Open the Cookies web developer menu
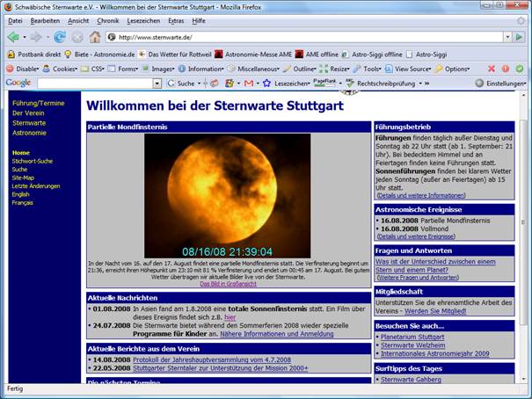This screenshot has width=532, height=399. coord(61,69)
